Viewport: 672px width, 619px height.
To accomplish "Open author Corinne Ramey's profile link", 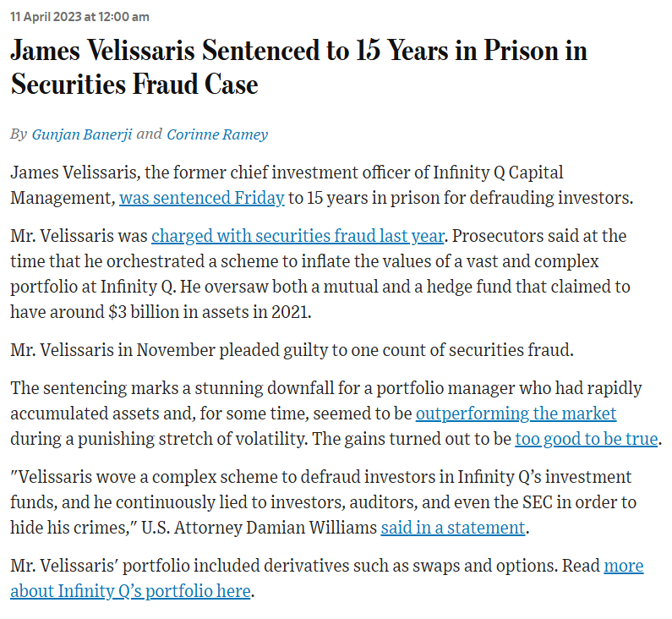I will point(217,134).
